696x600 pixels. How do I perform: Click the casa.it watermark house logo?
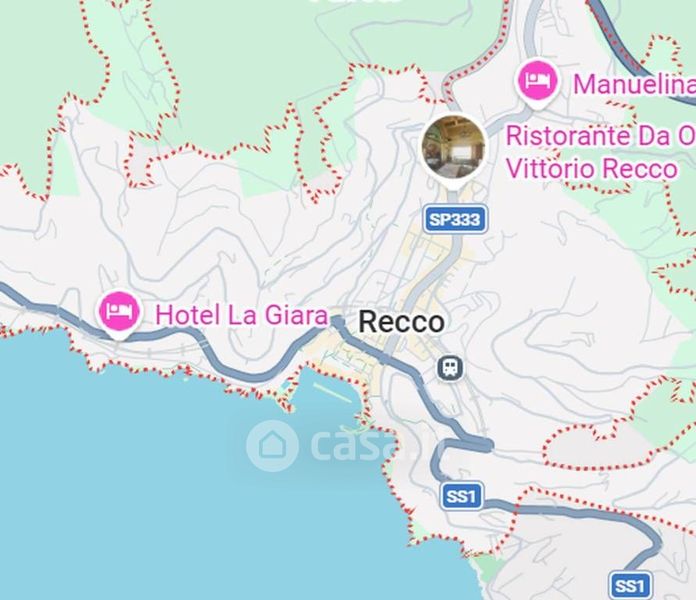272,446
